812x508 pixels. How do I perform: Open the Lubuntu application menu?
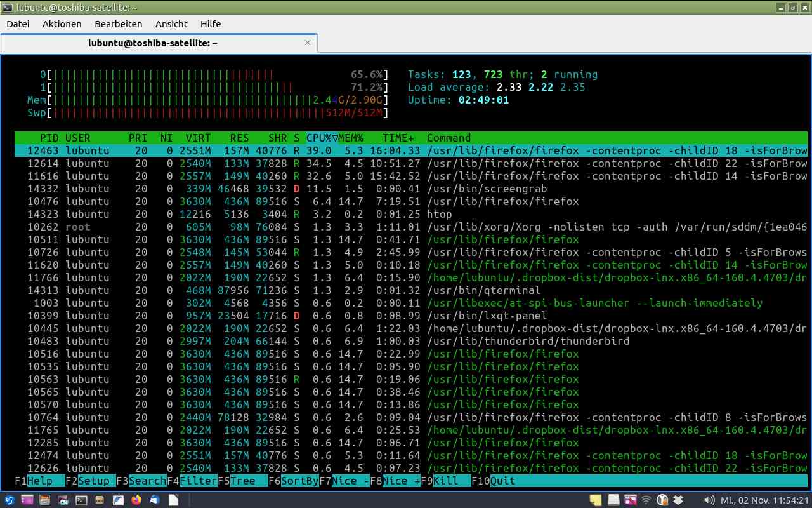10,500
